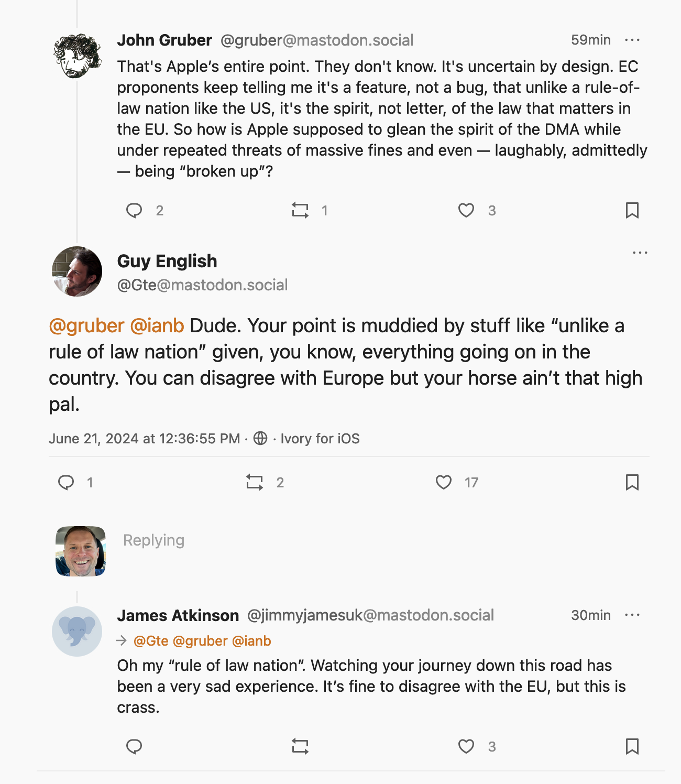
Task: Boost Guy English's post
Action: coord(255,482)
